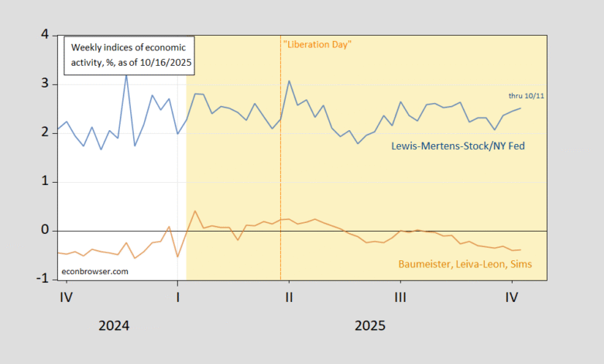604x364 pixels.
Task: Click the y-axis value 1
Action: pyautogui.click(x=44, y=182)
